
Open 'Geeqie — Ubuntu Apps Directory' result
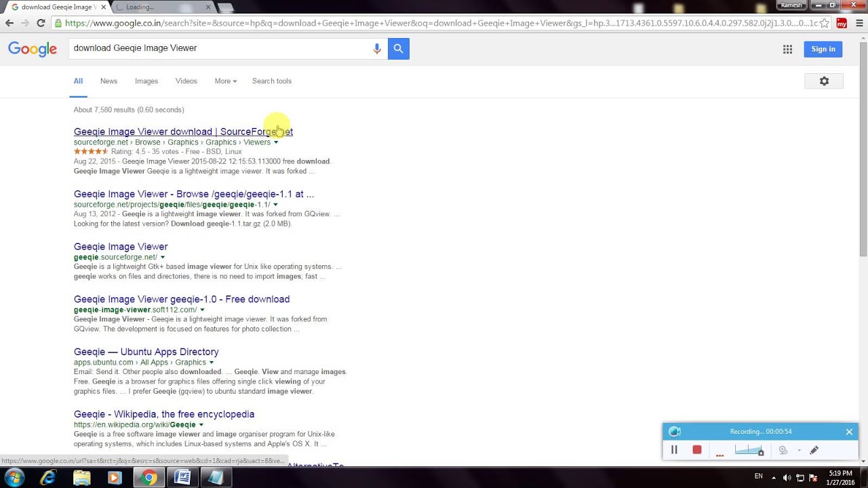point(146,352)
